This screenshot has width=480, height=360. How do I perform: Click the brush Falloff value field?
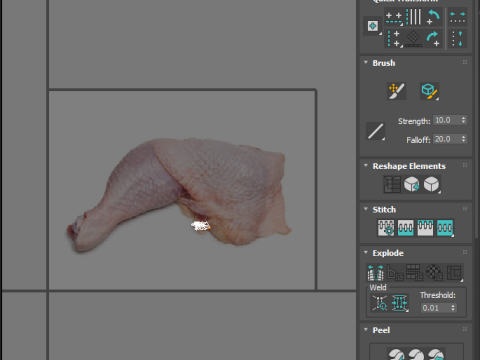pos(447,139)
